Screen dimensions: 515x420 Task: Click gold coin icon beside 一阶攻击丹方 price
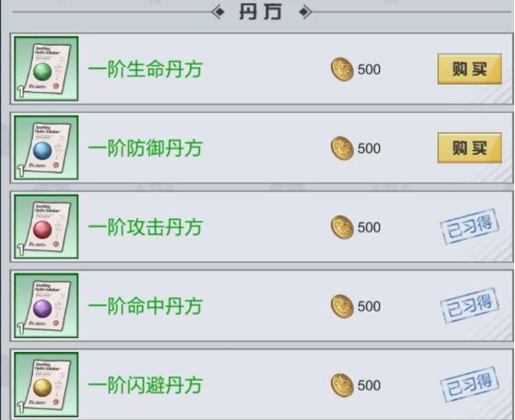[342, 227]
